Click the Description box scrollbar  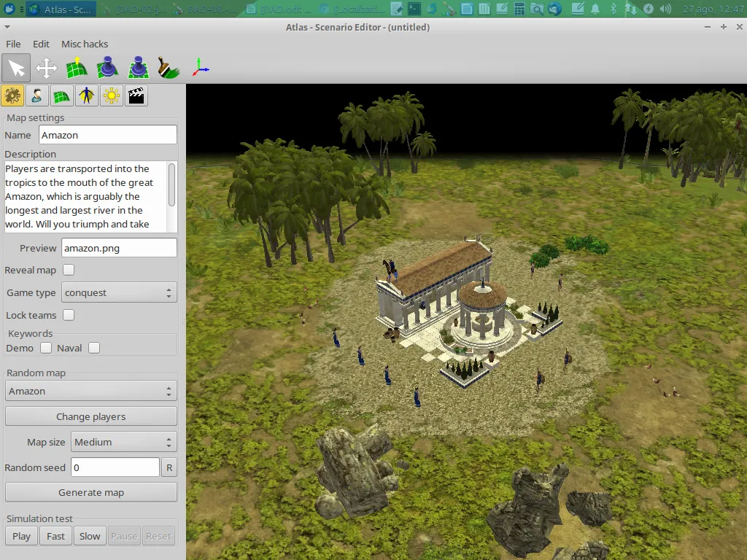[x=172, y=184]
